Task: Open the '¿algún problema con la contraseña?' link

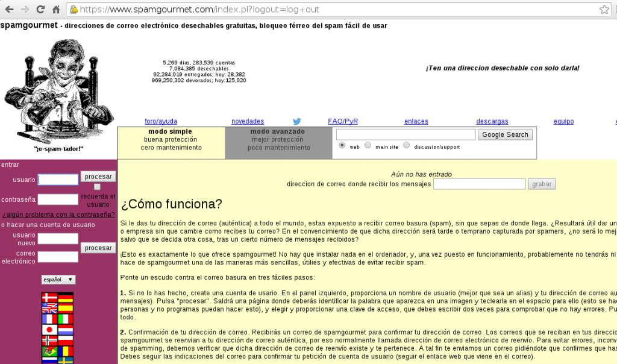Action: click(58, 215)
